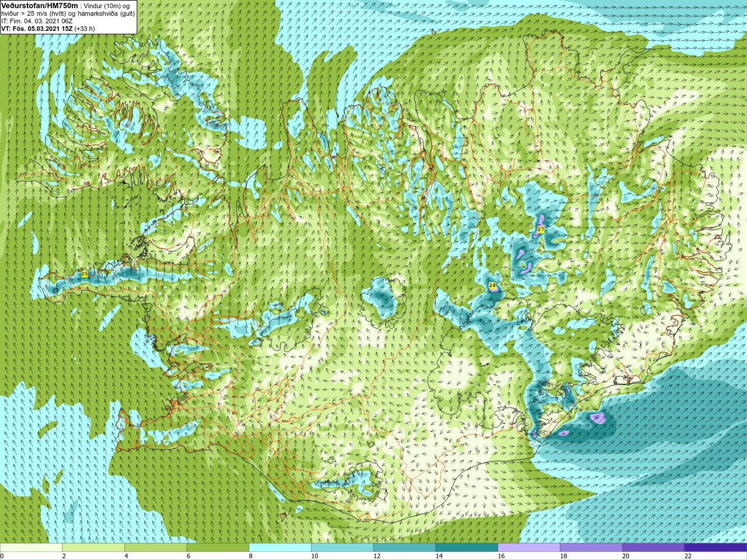Select the dark teal 14–16 m/s legend swatch
The width and height of the screenshot is (747, 560).
467,548
